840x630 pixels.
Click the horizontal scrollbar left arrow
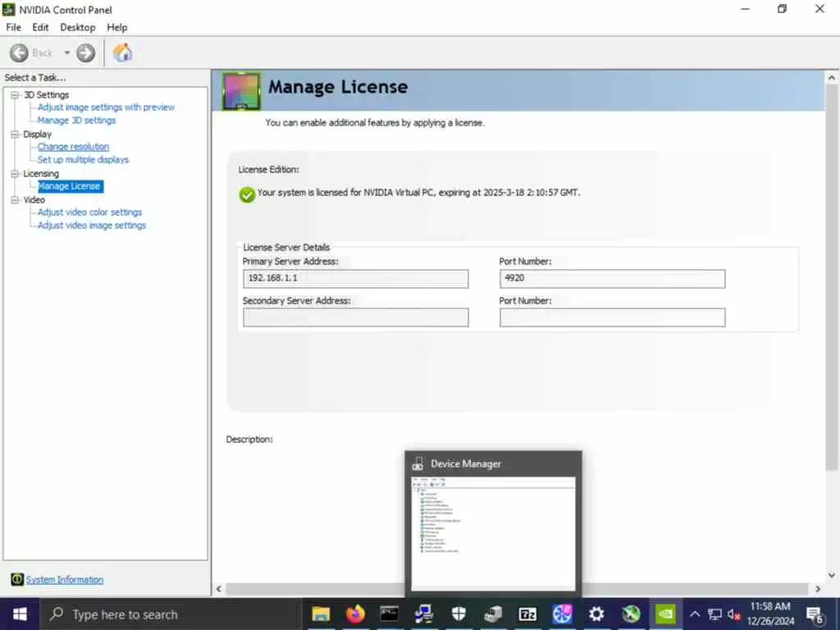tap(218, 589)
